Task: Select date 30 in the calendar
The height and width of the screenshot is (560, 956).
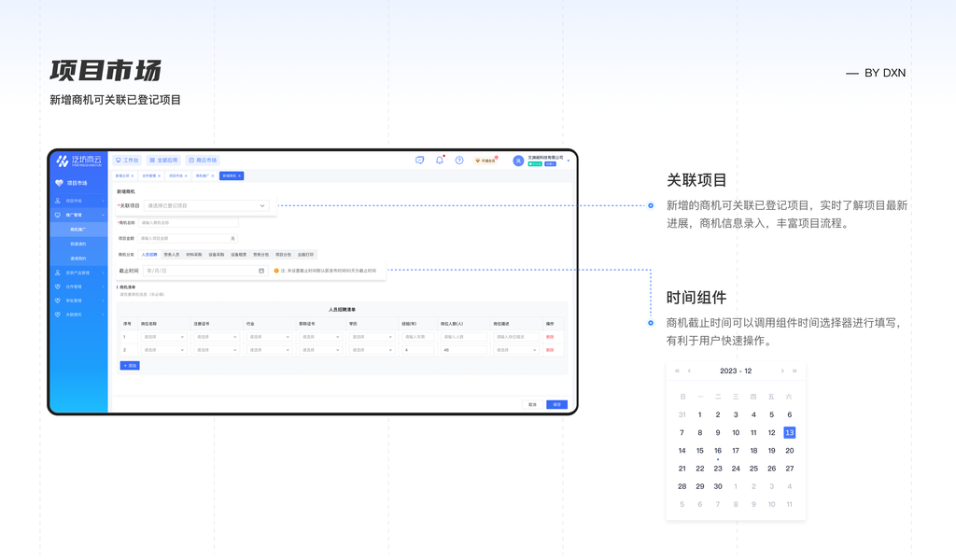Action: pos(718,487)
